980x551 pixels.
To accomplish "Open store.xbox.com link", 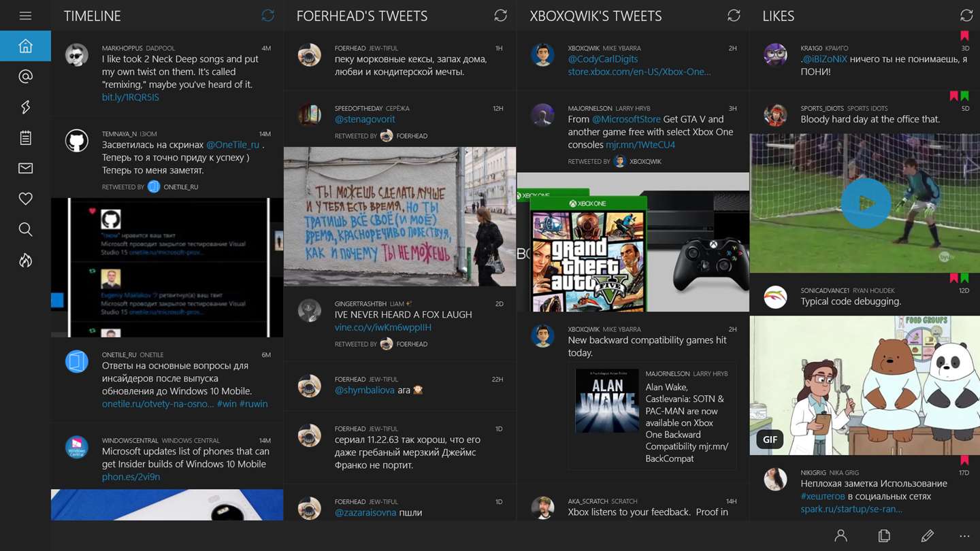I will (x=639, y=71).
